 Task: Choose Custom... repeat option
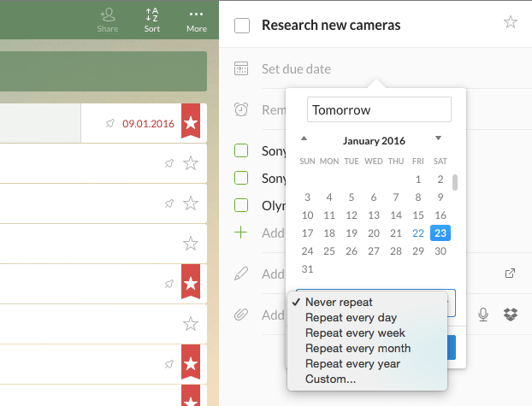(x=367, y=379)
